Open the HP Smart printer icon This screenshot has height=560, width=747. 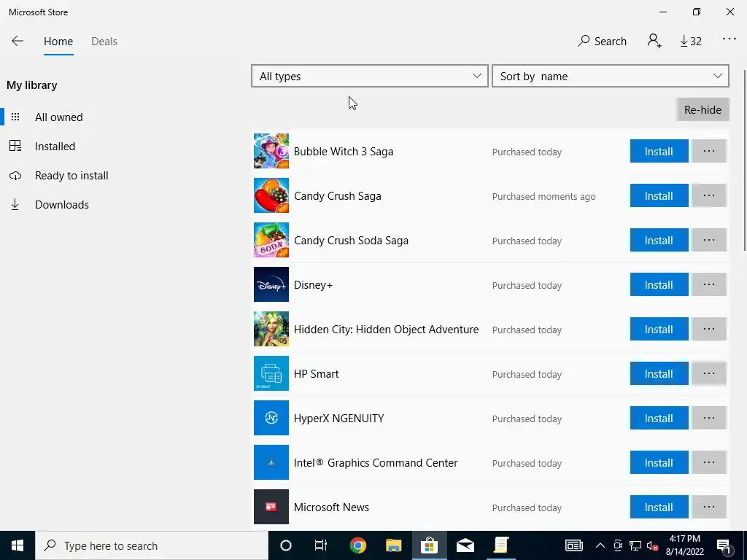tap(271, 373)
